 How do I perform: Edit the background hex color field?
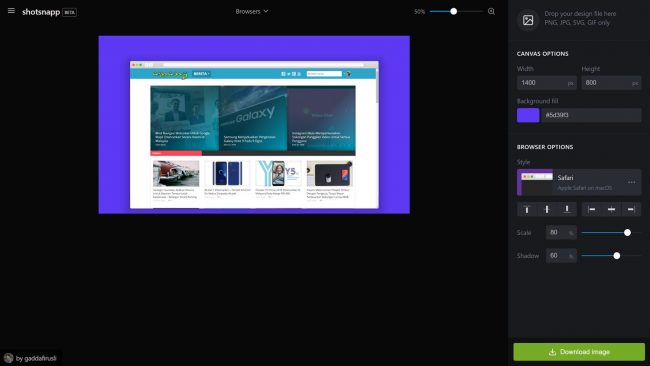[591, 115]
